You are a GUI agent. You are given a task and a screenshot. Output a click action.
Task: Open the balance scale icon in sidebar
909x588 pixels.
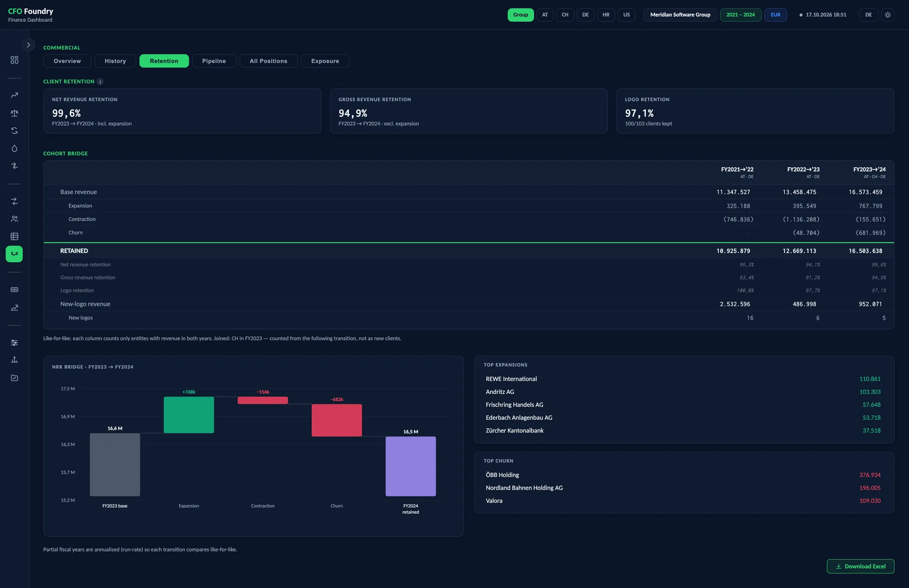(x=14, y=113)
